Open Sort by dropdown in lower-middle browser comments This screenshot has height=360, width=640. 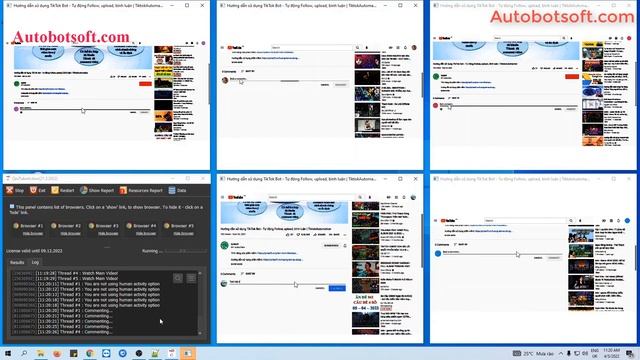249,273
